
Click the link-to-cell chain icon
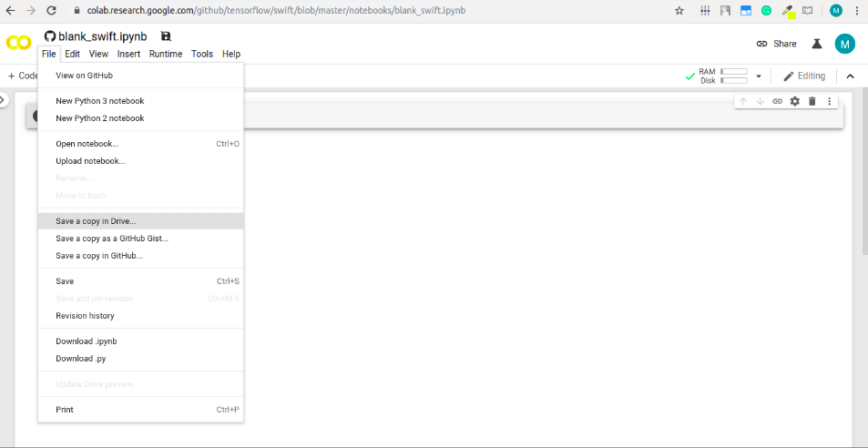[777, 101]
